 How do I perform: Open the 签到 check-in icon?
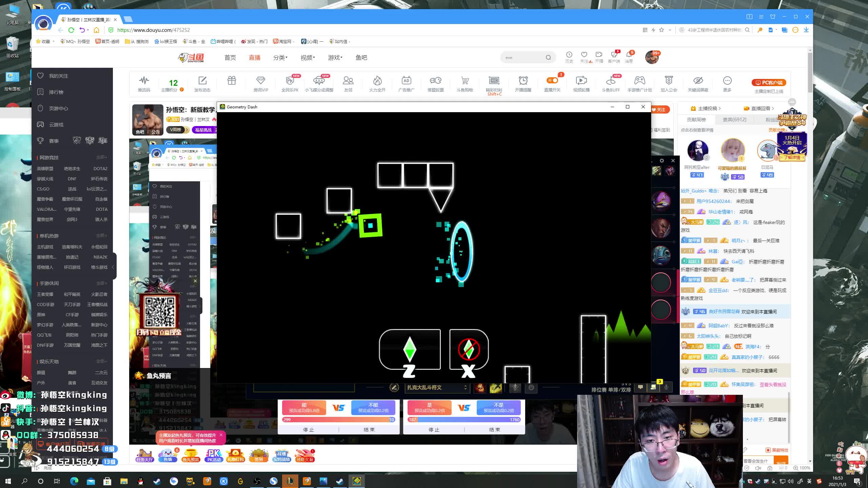click(259, 455)
